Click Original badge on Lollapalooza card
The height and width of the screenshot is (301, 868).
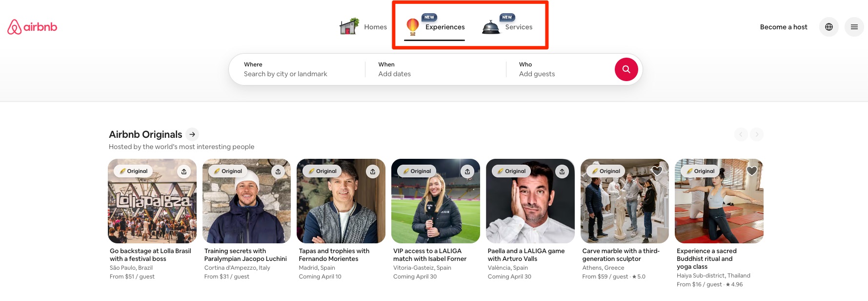pos(133,171)
